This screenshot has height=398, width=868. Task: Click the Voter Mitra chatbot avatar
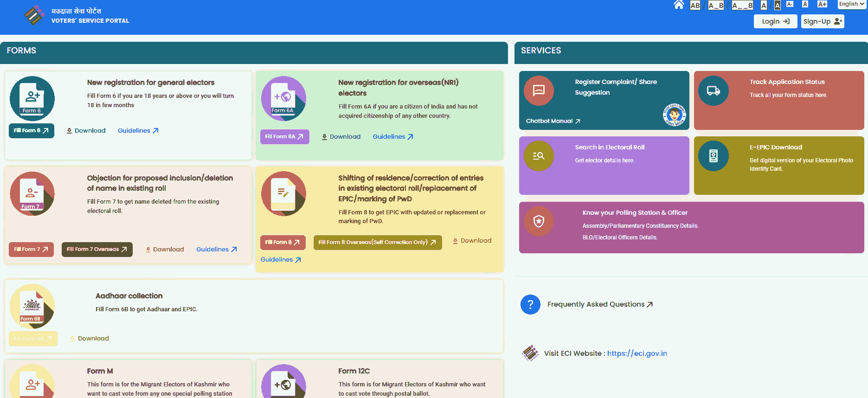click(675, 115)
